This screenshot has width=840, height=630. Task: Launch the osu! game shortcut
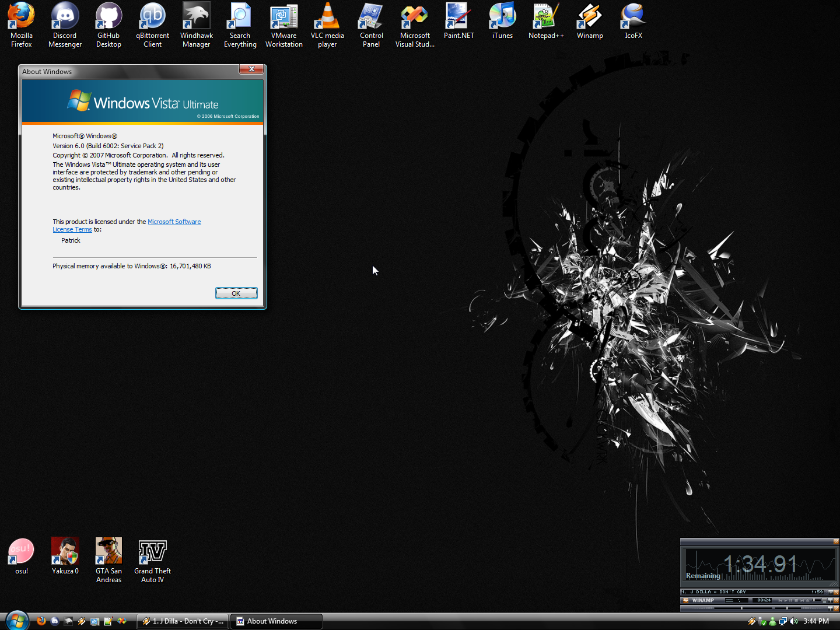(22, 556)
